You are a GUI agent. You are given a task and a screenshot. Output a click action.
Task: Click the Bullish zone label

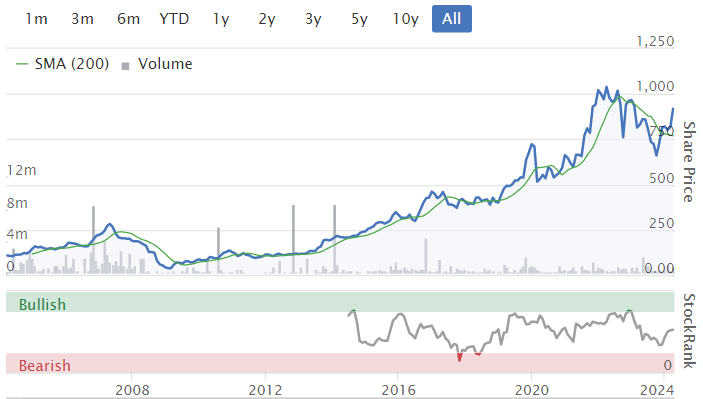click(x=43, y=305)
